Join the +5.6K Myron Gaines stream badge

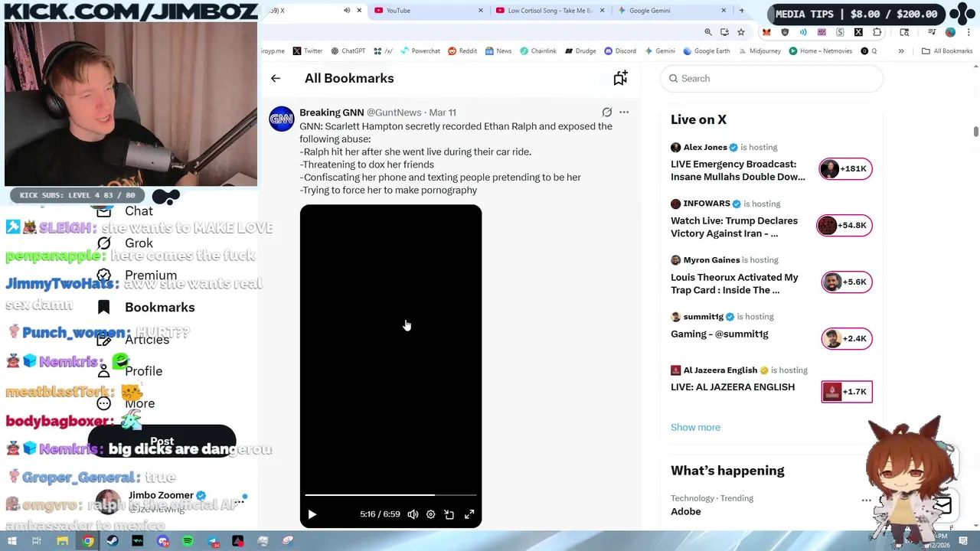tap(847, 282)
